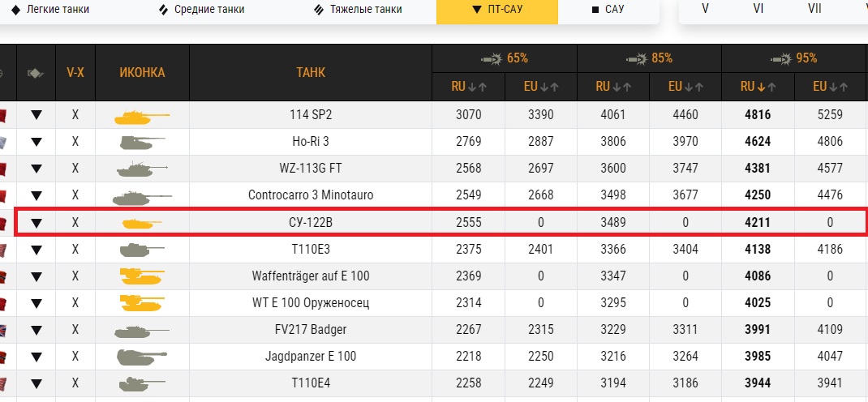The image size is (868, 402).
Task: Click the T110E3 tank icon
Action: (x=142, y=250)
